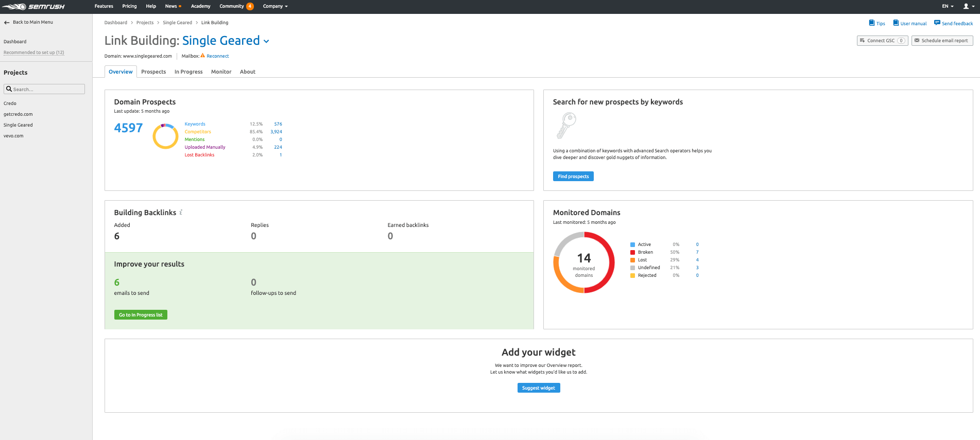Click the Competitors prospect source label
980x440 pixels.
198,132
